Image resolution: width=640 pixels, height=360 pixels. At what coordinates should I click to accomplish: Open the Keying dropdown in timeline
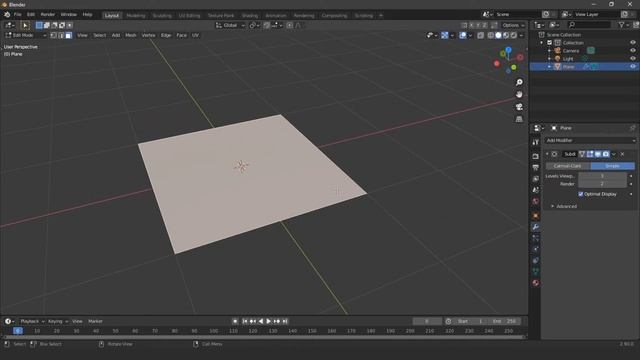[x=58, y=322]
